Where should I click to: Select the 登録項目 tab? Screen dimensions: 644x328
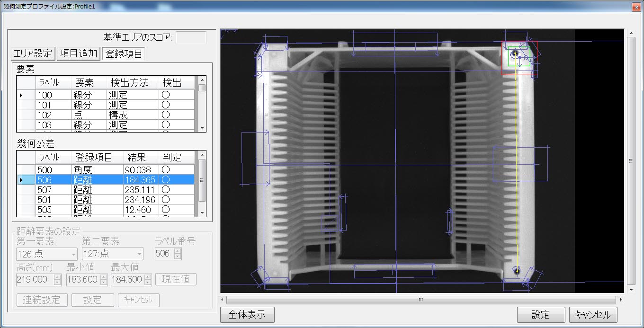pyautogui.click(x=124, y=53)
